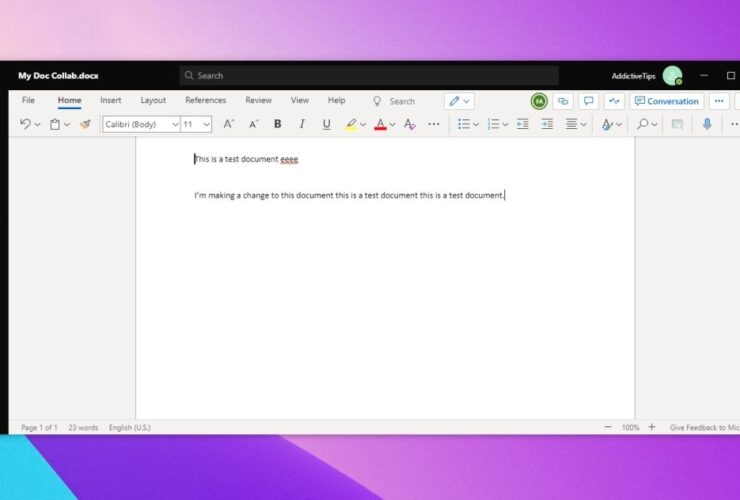Expand the Styles dropdown arrow
740x500 pixels.
tap(619, 125)
